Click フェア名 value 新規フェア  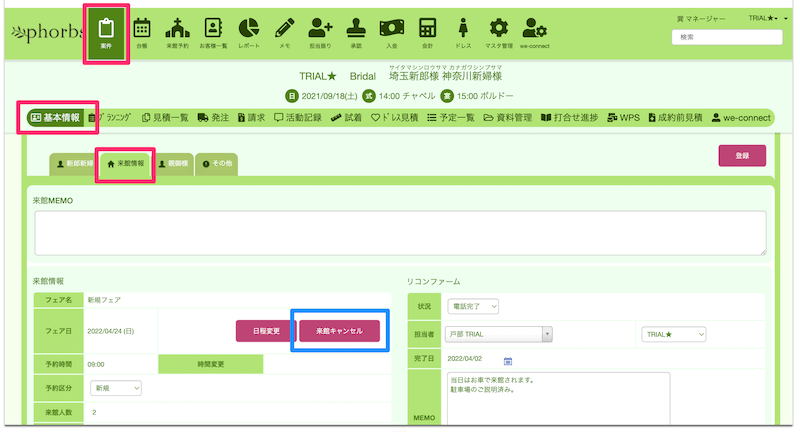[x=104, y=300]
